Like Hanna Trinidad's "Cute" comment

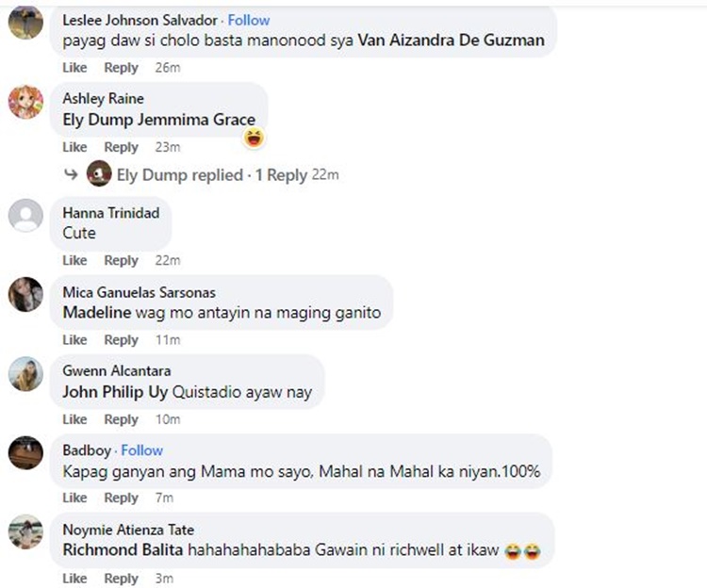[74, 260]
